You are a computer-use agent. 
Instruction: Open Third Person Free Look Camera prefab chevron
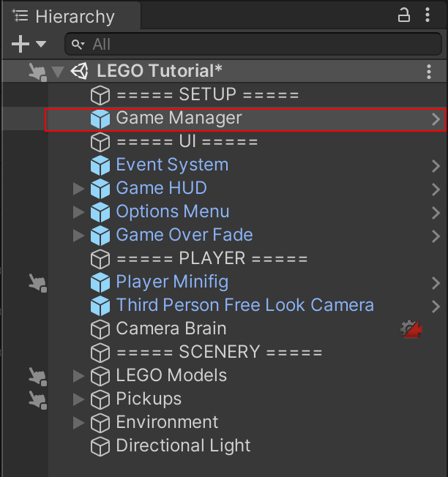436,306
